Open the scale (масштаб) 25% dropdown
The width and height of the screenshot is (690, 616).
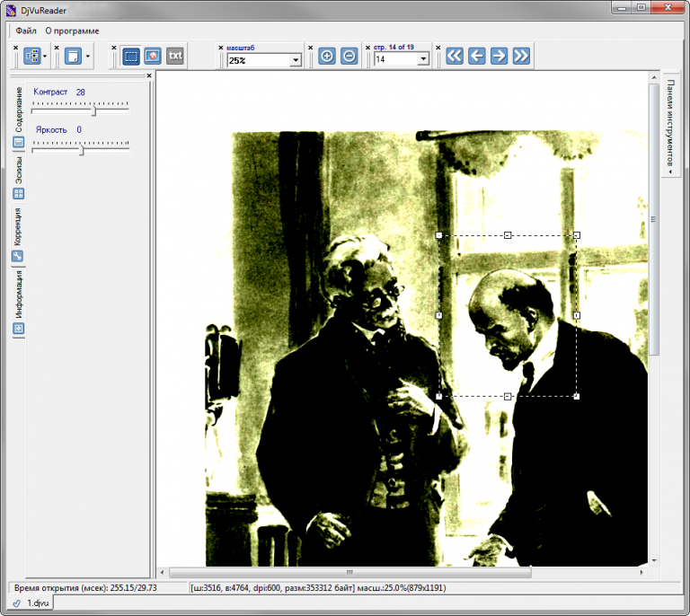295,60
